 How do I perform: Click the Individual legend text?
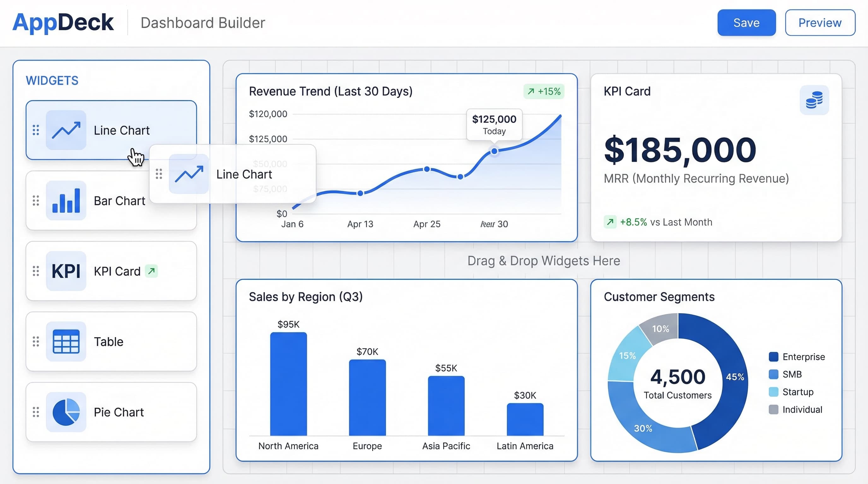[x=802, y=410]
